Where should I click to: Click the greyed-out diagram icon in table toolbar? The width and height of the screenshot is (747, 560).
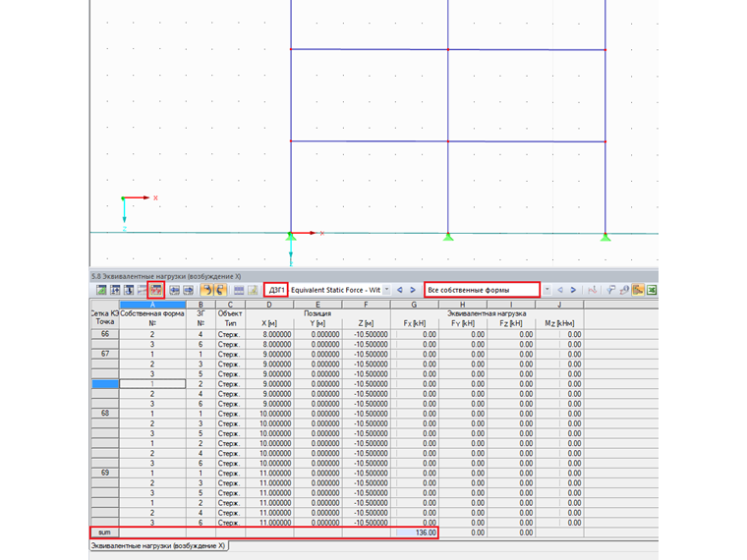(x=142, y=290)
